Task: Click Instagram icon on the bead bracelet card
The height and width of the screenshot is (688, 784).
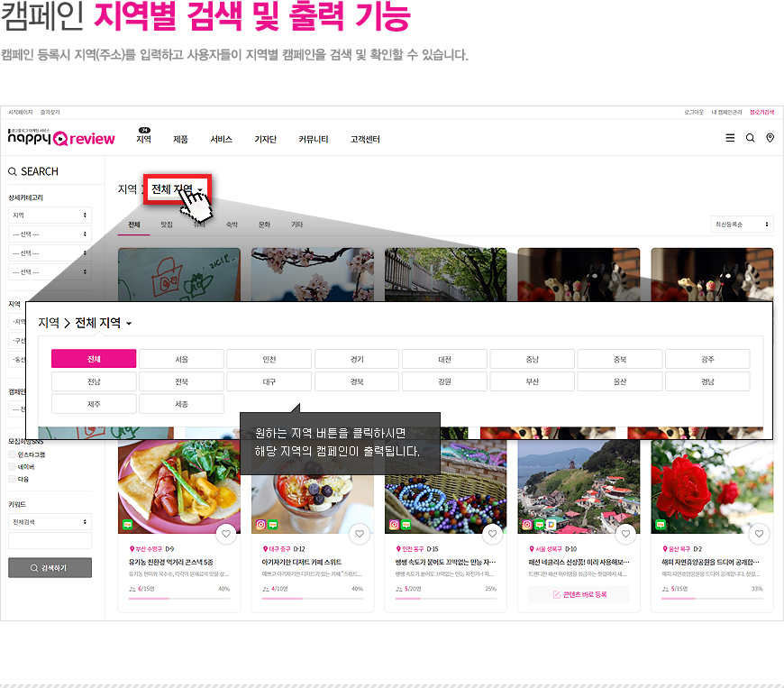Action: coord(394,525)
